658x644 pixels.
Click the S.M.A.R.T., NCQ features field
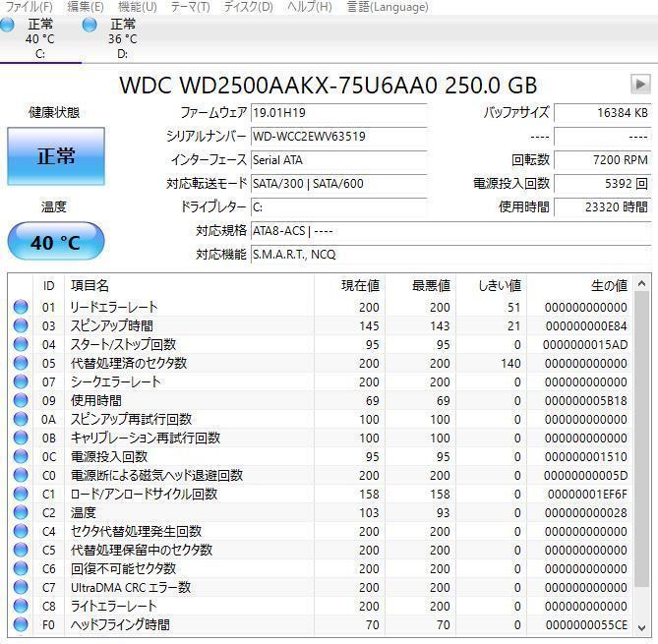click(450, 255)
